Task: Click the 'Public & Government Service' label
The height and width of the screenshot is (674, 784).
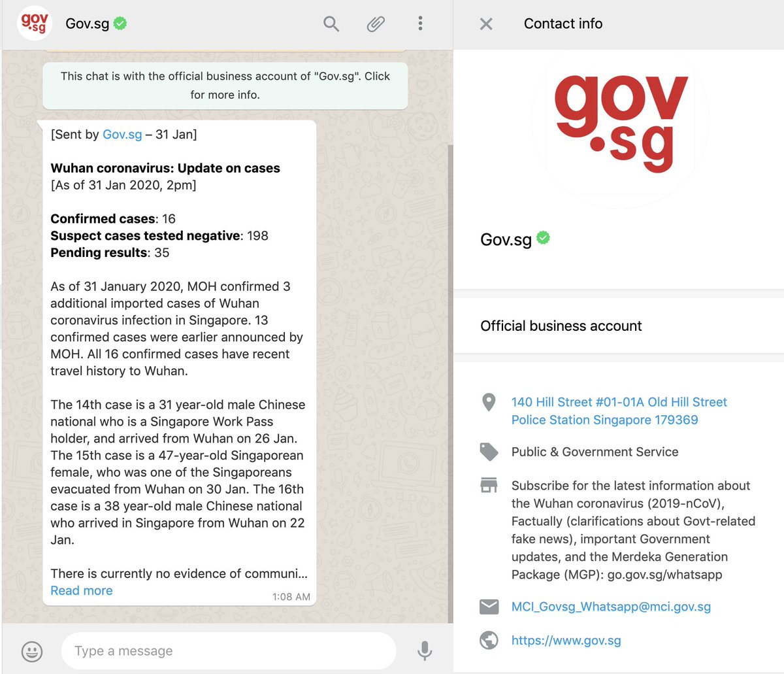Action: point(595,452)
